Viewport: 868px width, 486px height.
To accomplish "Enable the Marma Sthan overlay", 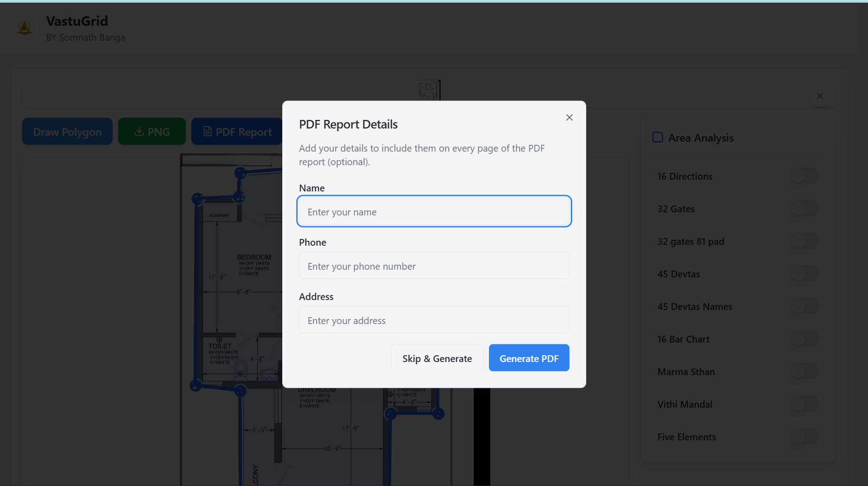I will point(805,371).
